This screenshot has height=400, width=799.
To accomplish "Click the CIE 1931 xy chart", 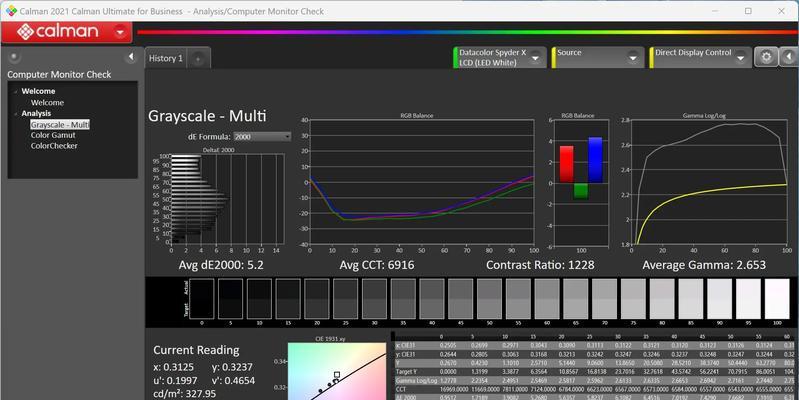I will point(337,371).
